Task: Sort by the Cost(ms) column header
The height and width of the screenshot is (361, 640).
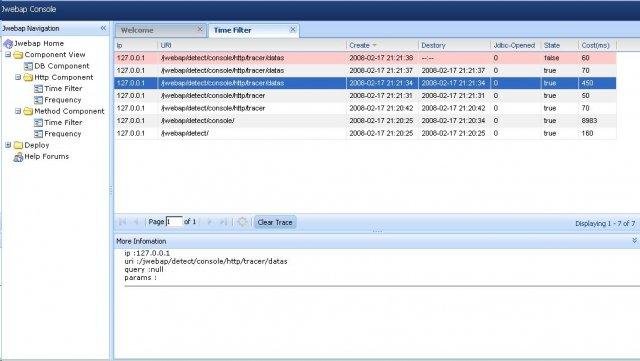Action: [x=597, y=45]
